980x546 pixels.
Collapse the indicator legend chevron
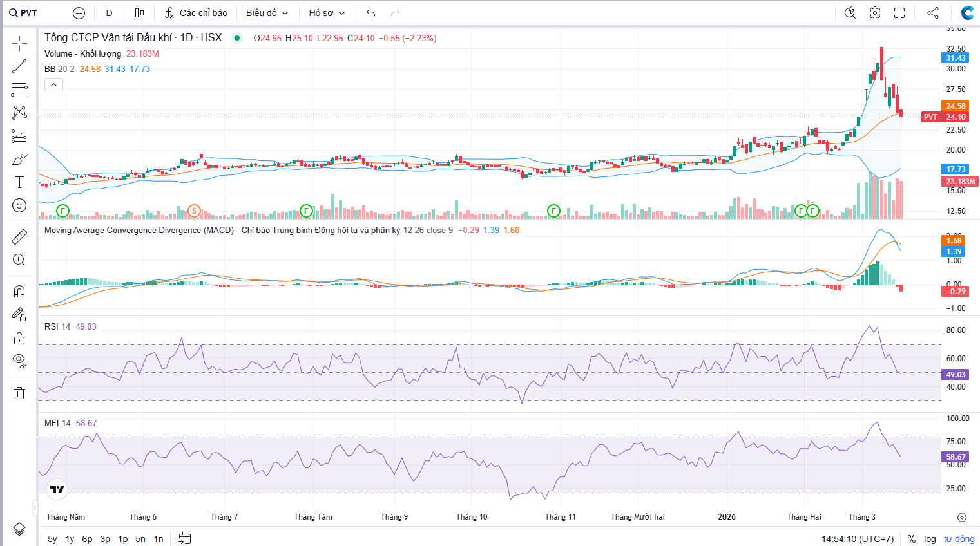coord(53,85)
